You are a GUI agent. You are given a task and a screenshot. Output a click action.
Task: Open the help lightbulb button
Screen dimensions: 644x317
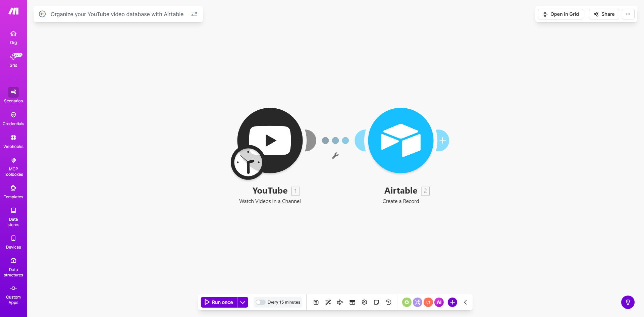pyautogui.click(x=628, y=302)
